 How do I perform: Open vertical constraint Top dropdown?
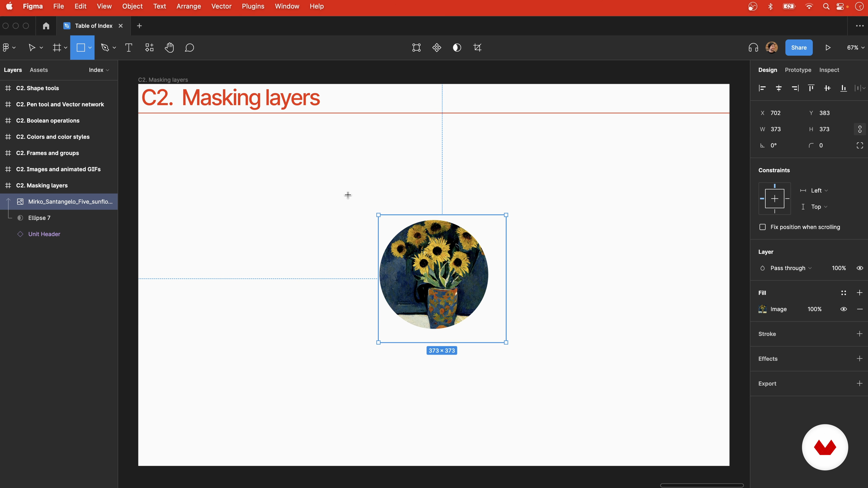[x=819, y=207]
